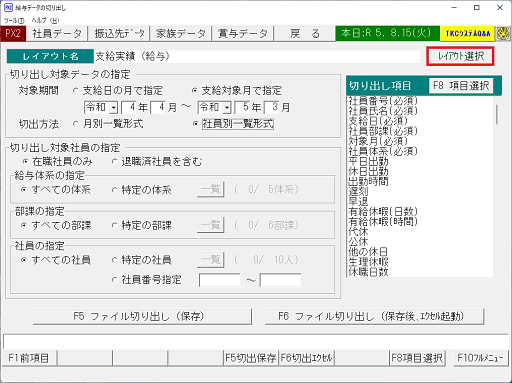Select 生理休暇 in item list
Screen dimensions: 512x383
(x=368, y=262)
